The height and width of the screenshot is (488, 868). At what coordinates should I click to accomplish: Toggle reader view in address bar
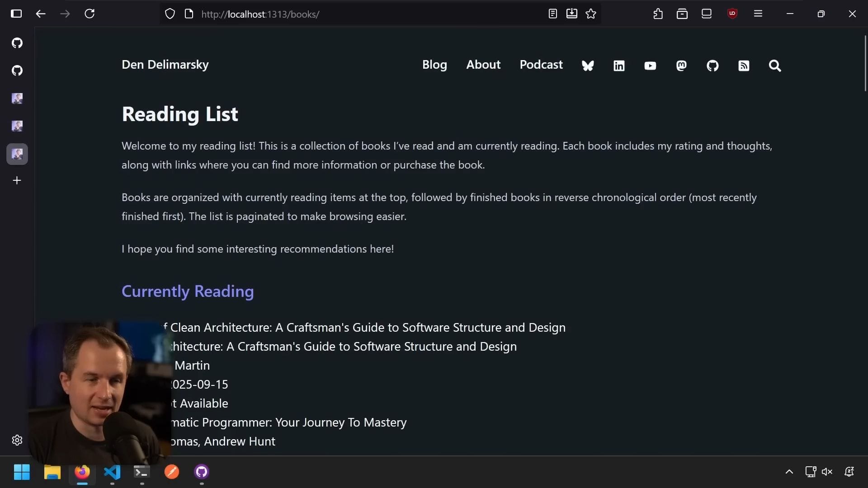(552, 14)
